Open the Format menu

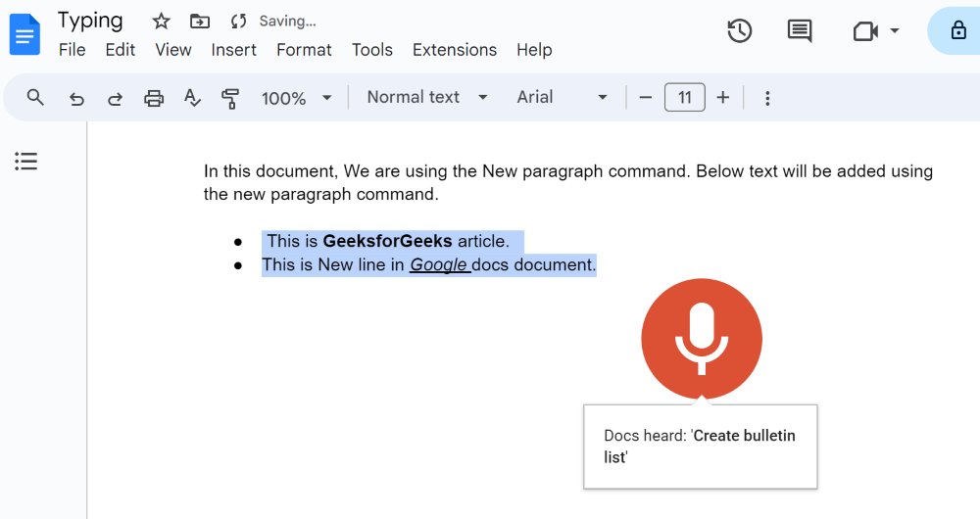[x=304, y=50]
